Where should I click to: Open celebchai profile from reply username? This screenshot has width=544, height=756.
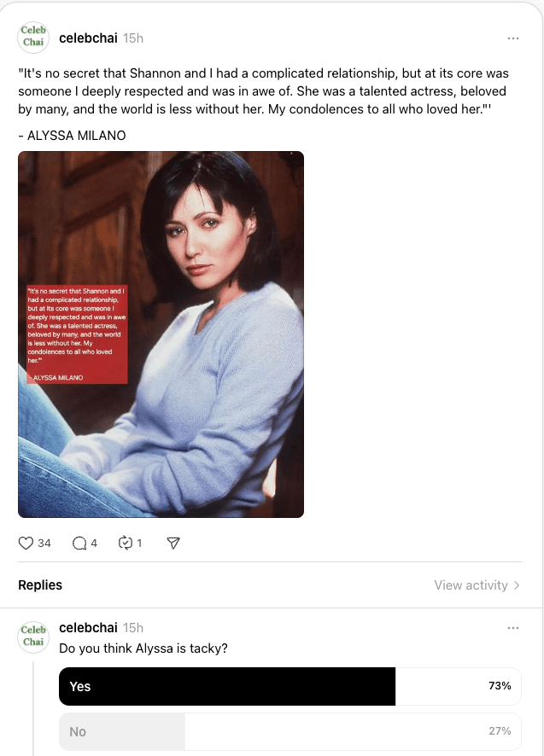pyautogui.click(x=88, y=628)
